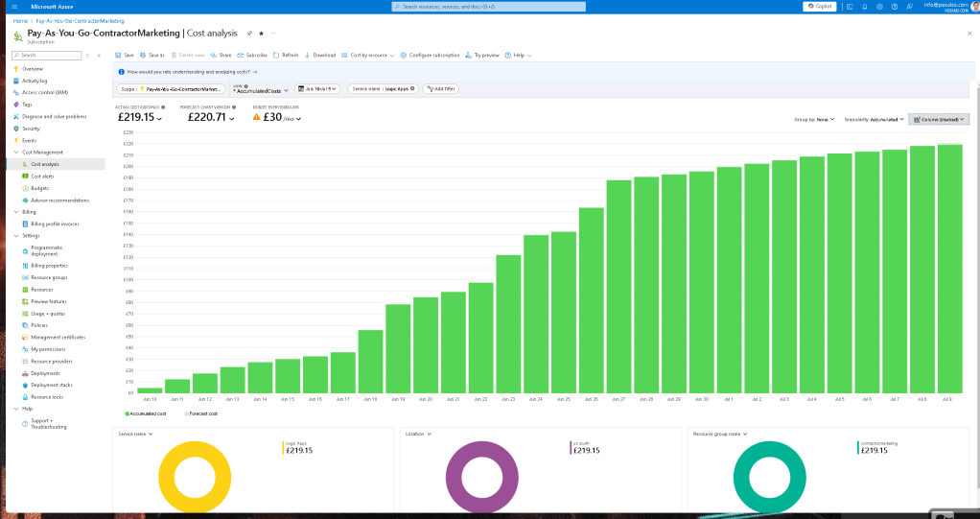
Task: Open the Azure portal hamburger menu
Action: [x=15, y=7]
